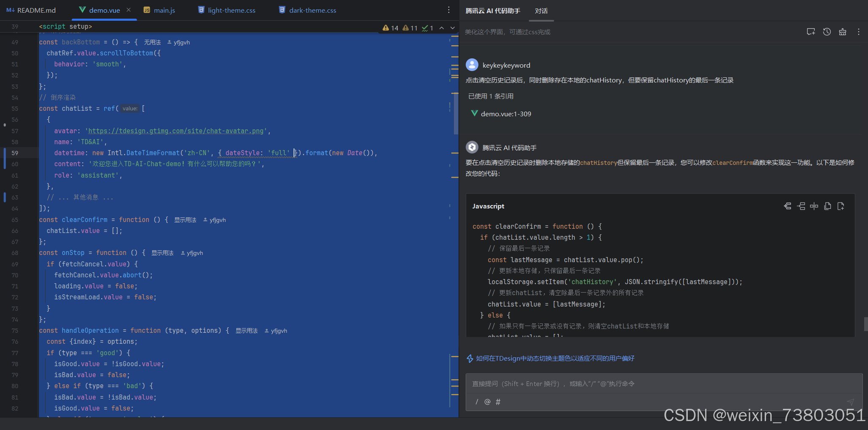Click chatList variable declaration on line 55
Viewport: 868px width, 430px height.
click(x=77, y=109)
